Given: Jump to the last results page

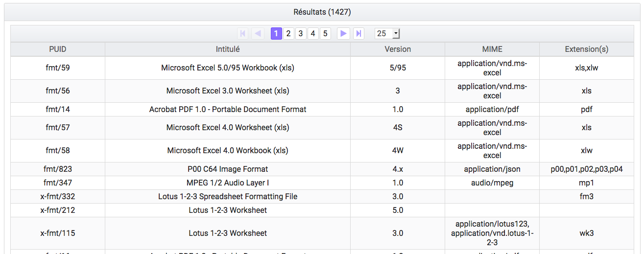Looking at the screenshot, I should click(358, 34).
